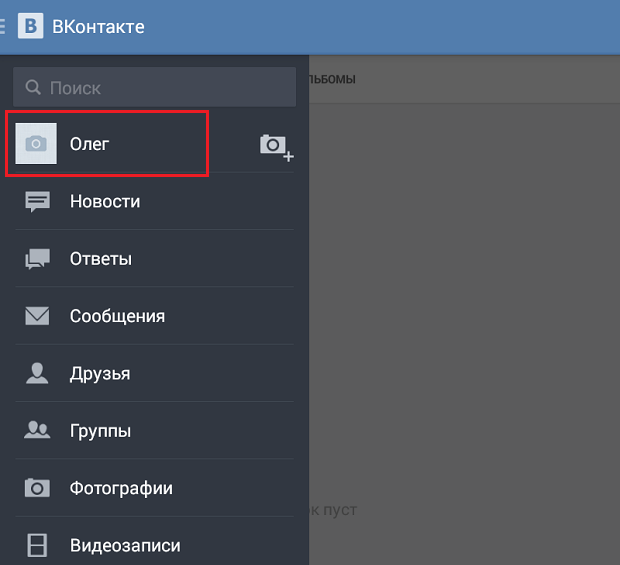Viewport: 620px width, 565px height.
Task: Click the magnifier search icon
Action: click(33, 87)
